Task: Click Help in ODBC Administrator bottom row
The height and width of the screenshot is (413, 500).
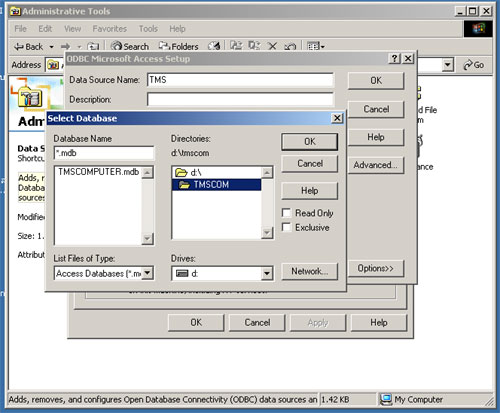Action: pyautogui.click(x=379, y=323)
